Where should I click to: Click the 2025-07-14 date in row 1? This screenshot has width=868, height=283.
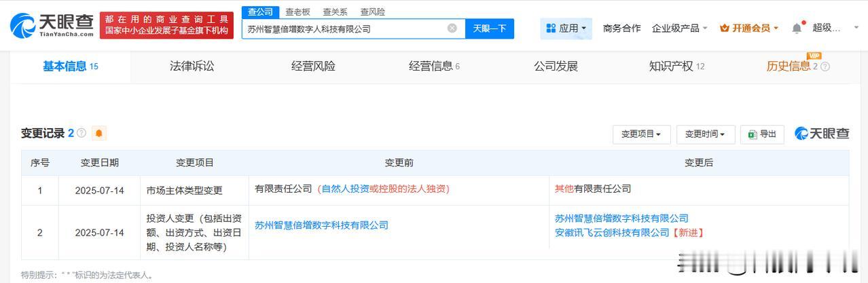(x=100, y=191)
